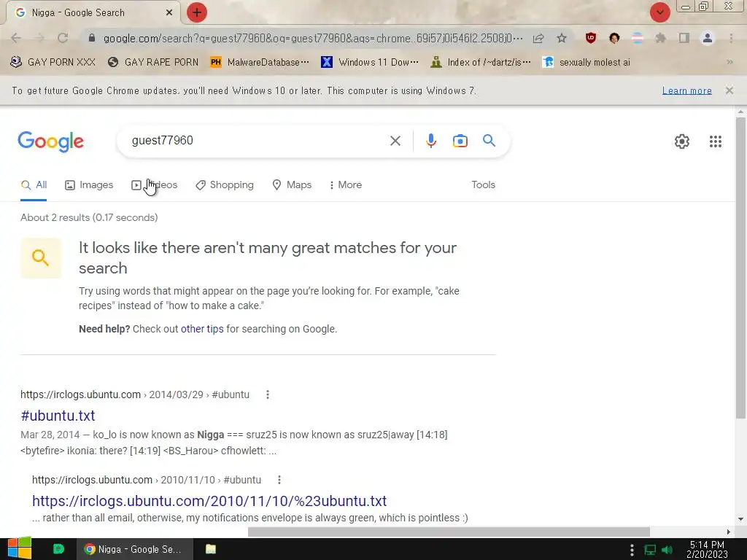This screenshot has width=747, height=560.
Task: Start a voice search with the microphone
Action: [431, 141]
